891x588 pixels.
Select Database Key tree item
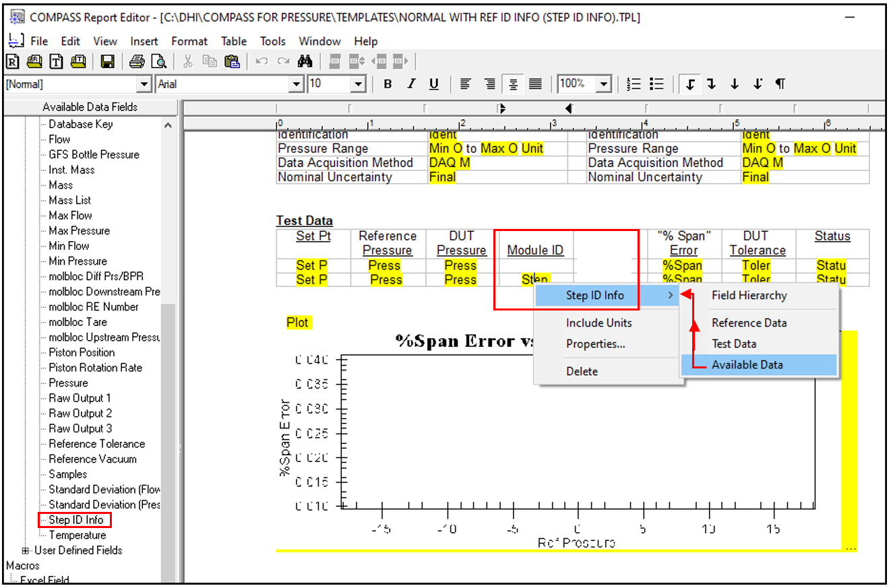pyautogui.click(x=80, y=124)
